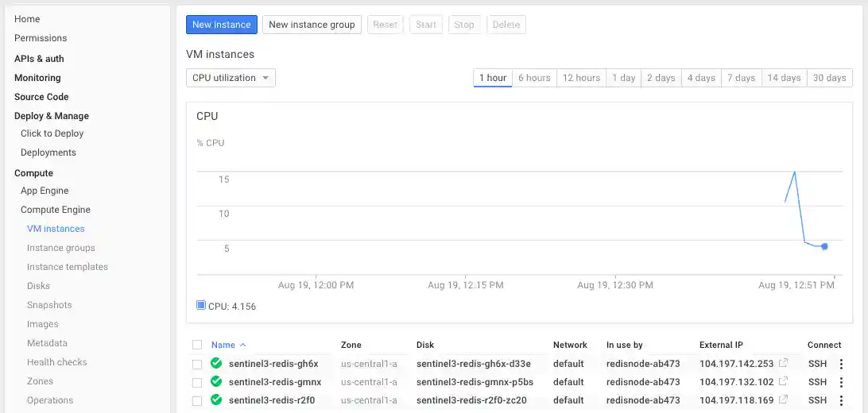Open external link icon beside IP 104.197.118.169
Screen dimensions: 868x413
click(x=784, y=399)
